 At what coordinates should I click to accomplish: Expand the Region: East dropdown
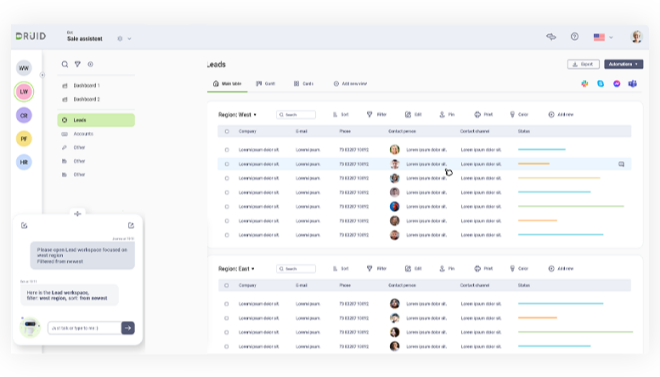click(236, 268)
